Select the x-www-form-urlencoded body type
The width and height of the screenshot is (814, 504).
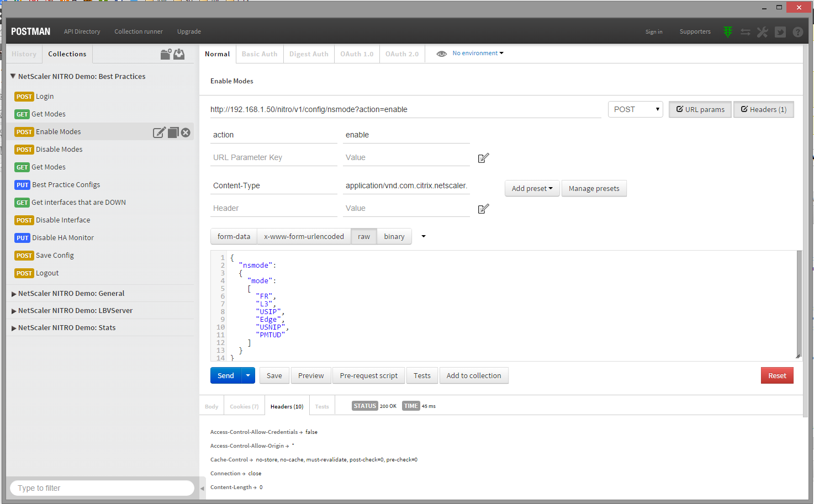coord(304,236)
